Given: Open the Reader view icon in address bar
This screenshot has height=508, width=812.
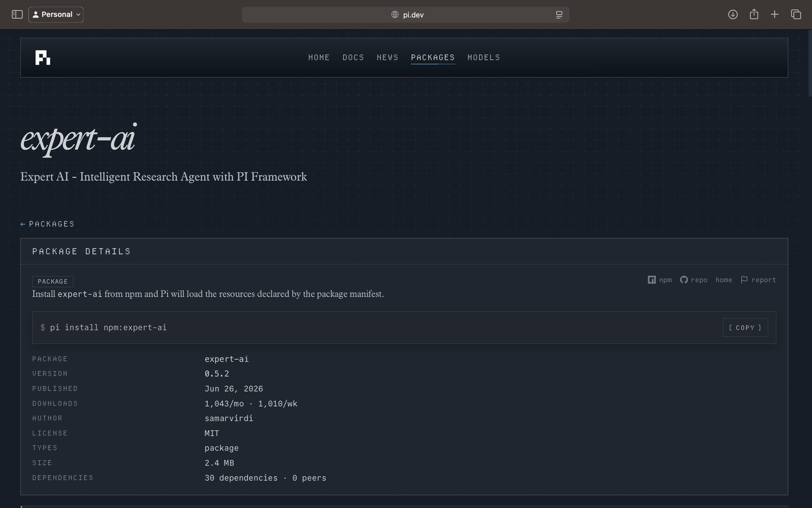Looking at the screenshot, I should pos(559,15).
